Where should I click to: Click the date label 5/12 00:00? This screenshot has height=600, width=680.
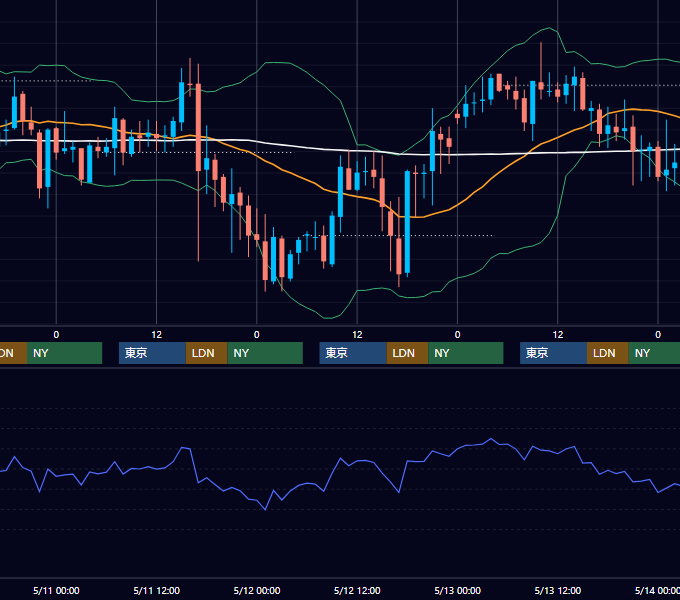pos(257,590)
